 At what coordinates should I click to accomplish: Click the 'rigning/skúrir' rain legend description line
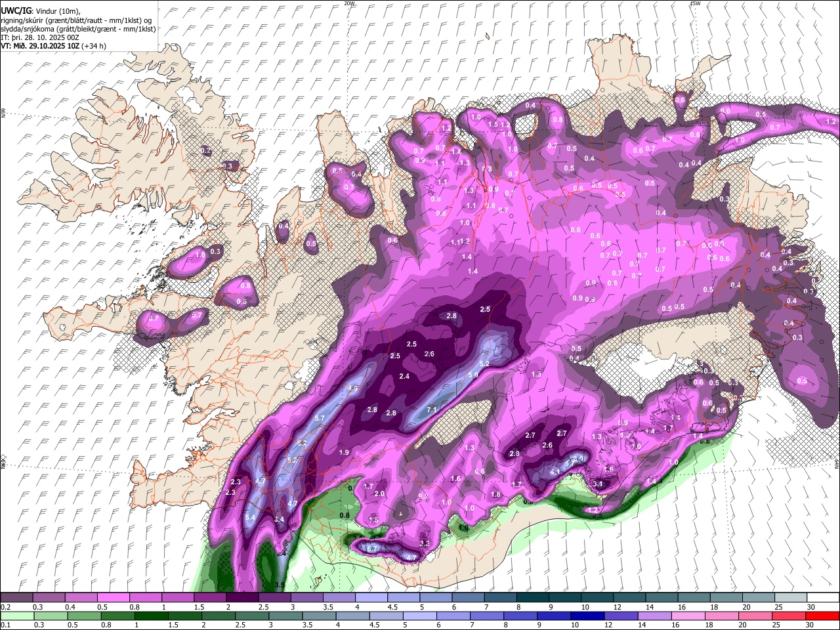[76, 20]
